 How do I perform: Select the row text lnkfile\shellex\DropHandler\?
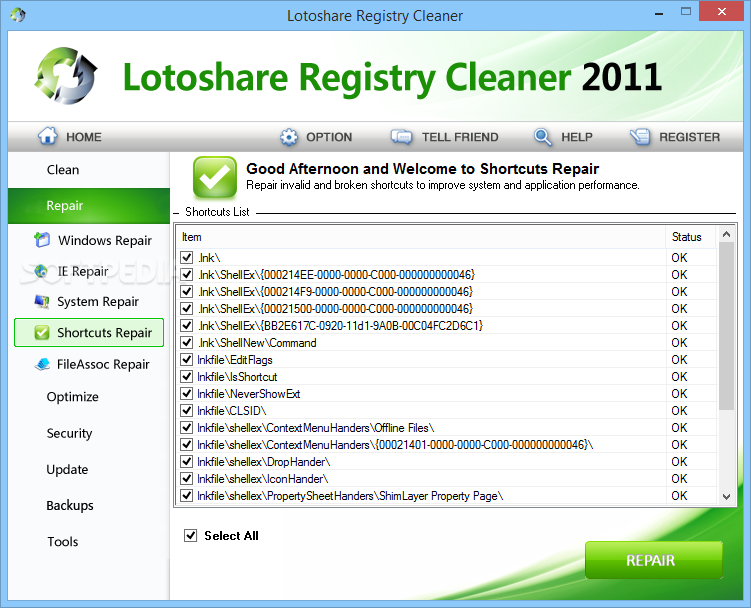pyautogui.click(x=264, y=462)
